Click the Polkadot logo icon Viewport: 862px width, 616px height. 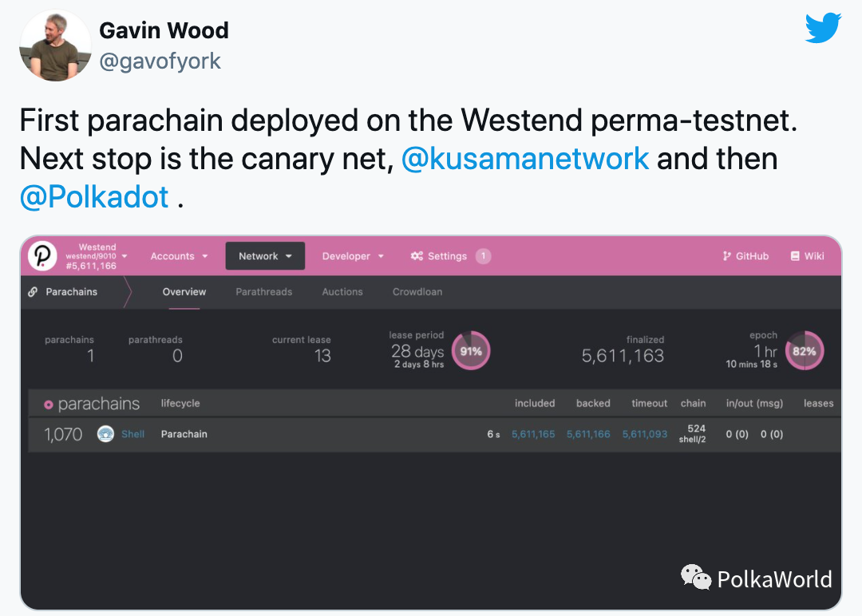pyautogui.click(x=42, y=256)
